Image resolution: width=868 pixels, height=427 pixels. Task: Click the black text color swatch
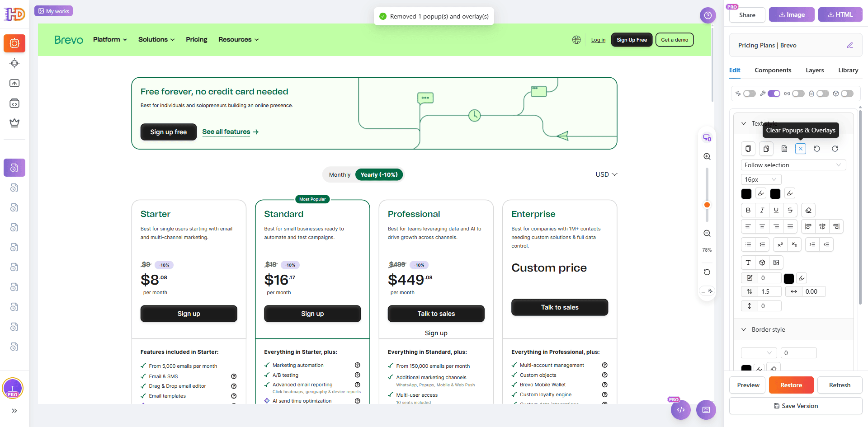[x=746, y=193]
